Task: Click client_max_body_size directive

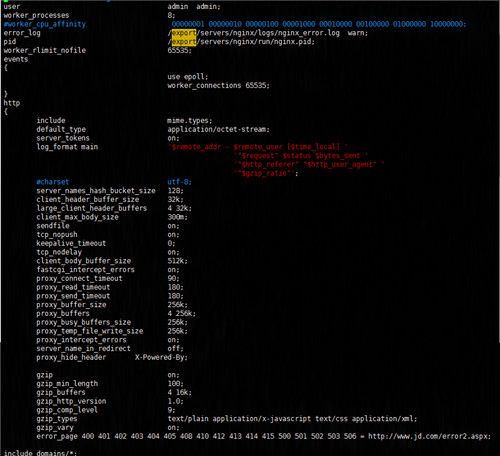Action: click(77, 217)
